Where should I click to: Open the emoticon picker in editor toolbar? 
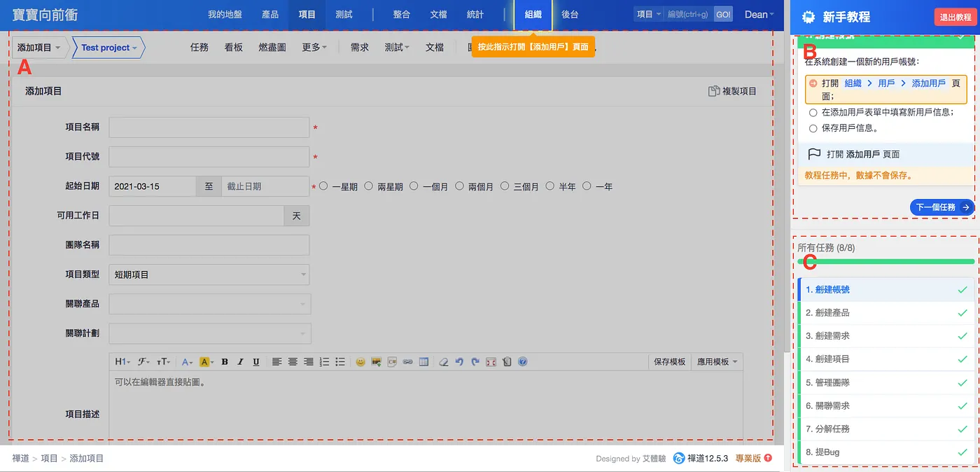360,362
